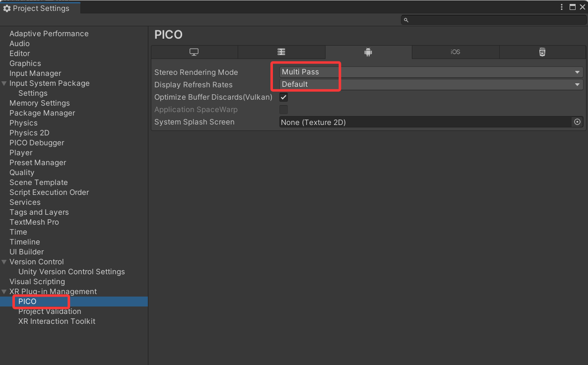Screen dimensions: 588x365
Task: Click the System Splash Screen texture field
Action: [x=426, y=122]
